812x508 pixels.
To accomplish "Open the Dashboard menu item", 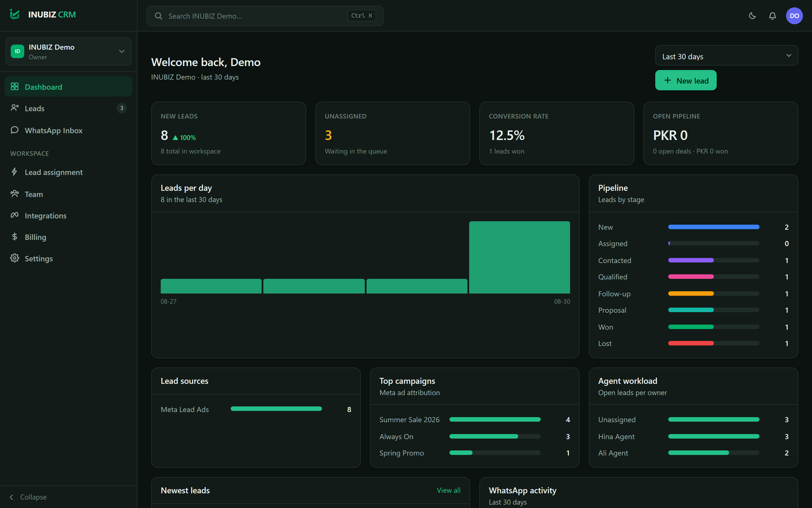I will coord(69,87).
